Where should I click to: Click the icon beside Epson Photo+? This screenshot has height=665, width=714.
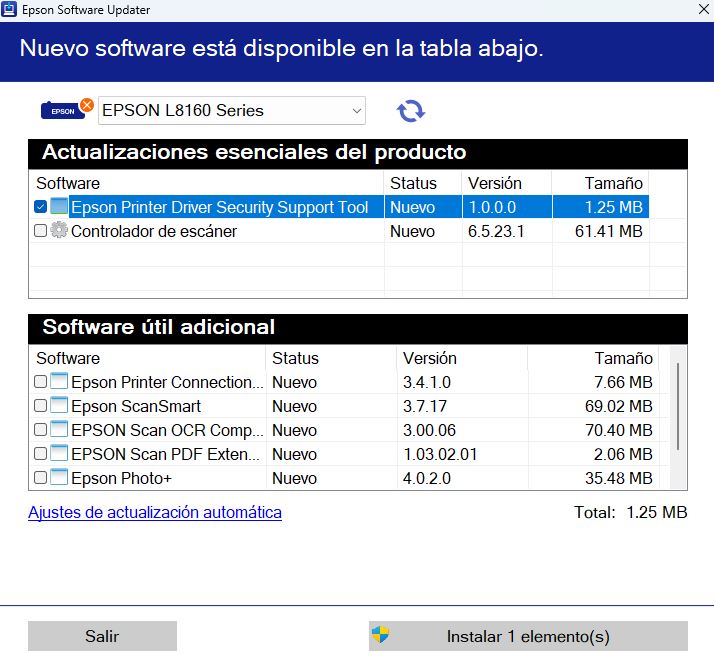(59, 477)
